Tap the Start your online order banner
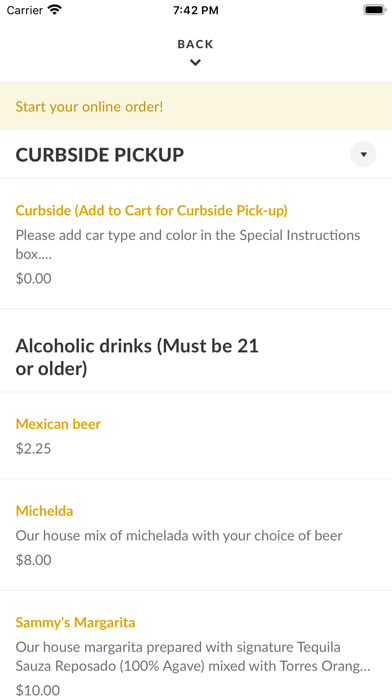 pos(196,106)
